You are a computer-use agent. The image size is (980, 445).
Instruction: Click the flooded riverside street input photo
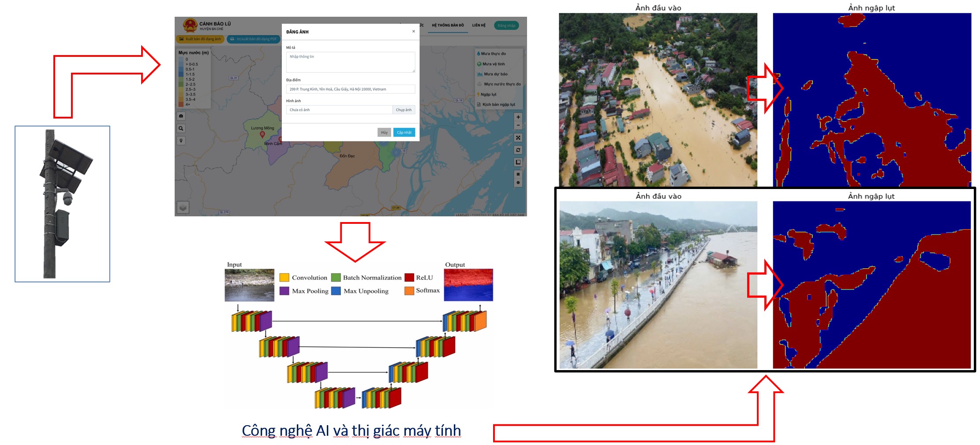pos(658,285)
